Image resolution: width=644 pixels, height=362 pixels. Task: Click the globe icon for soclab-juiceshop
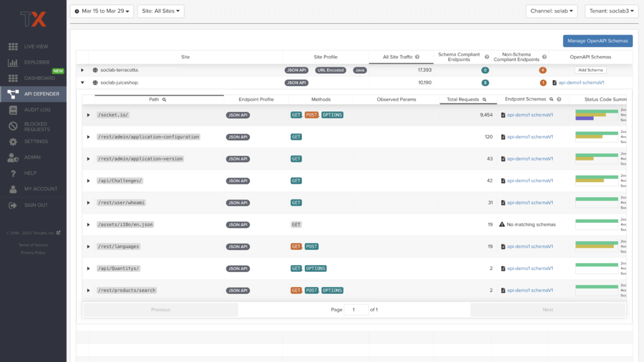point(96,82)
